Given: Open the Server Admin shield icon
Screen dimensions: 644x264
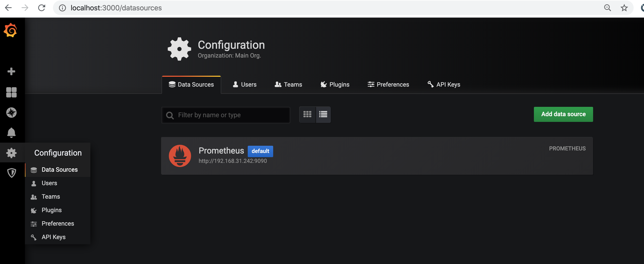Looking at the screenshot, I should click(11, 173).
